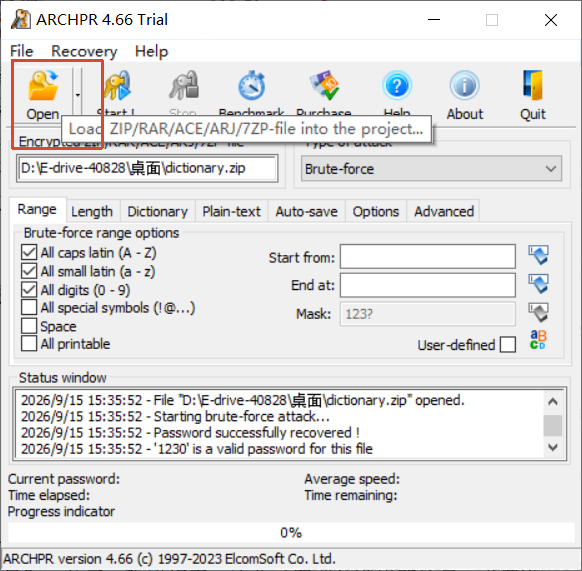Click the status window scrollbar thumb
582x571 pixels.
(553, 425)
